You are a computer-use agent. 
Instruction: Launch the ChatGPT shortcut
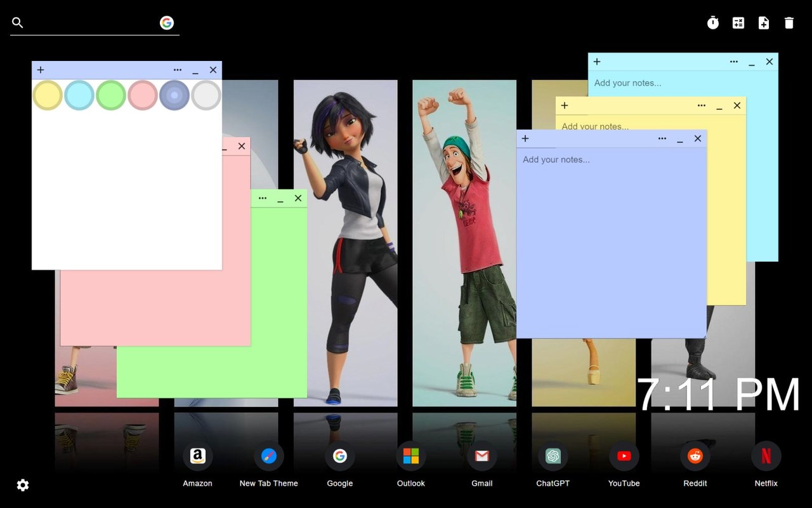point(553,456)
